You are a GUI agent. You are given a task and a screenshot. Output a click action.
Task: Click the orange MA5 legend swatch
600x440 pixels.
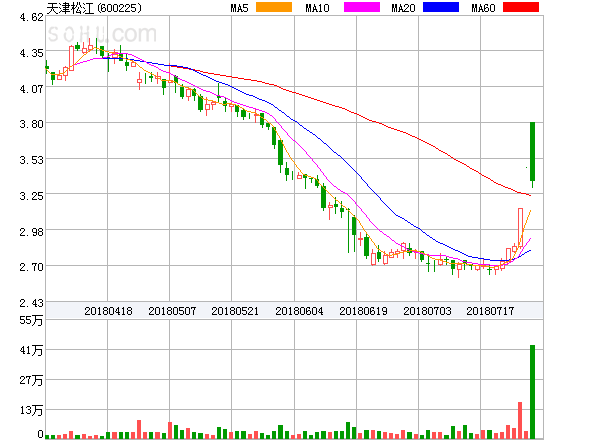[x=274, y=7]
